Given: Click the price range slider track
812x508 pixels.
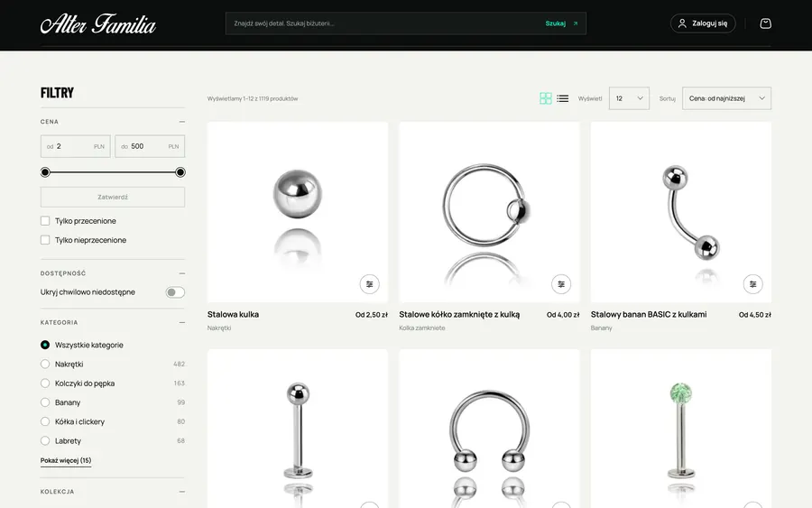Looking at the screenshot, I should (113, 172).
